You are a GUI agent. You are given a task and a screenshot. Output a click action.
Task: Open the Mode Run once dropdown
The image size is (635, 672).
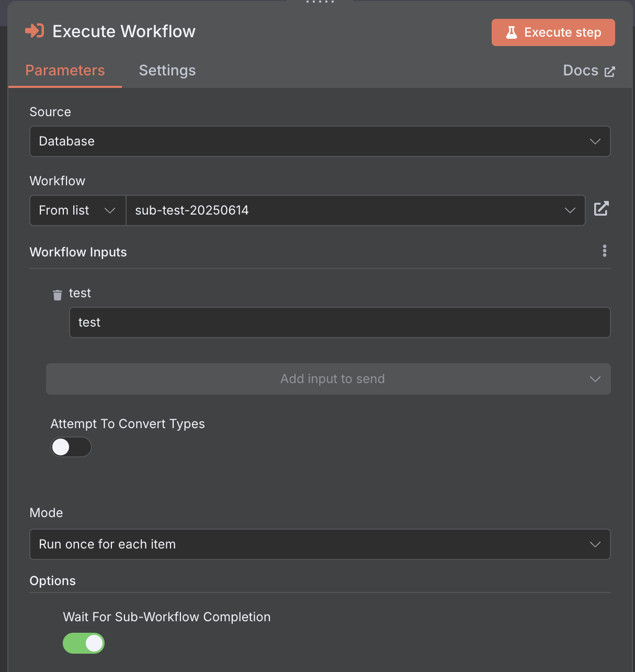pos(320,544)
